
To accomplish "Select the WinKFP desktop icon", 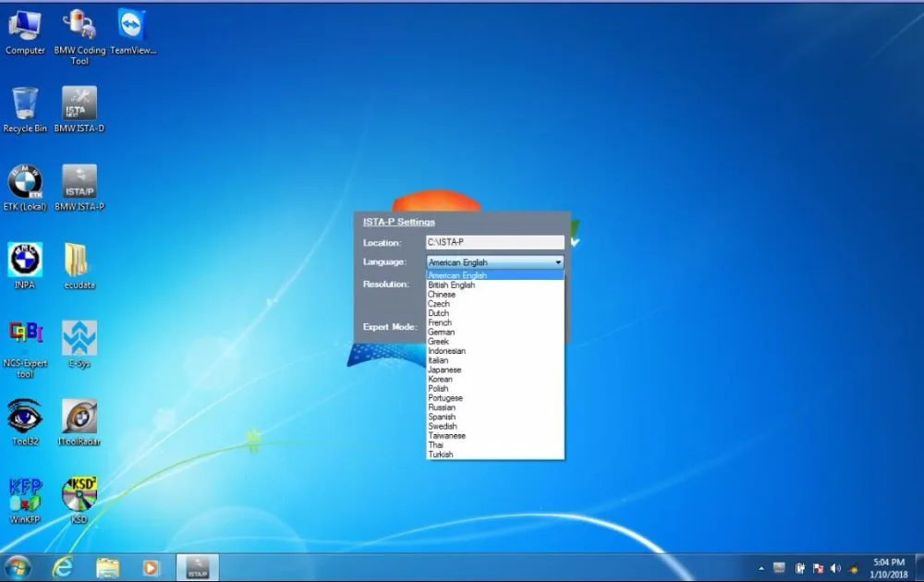I will tap(25, 501).
